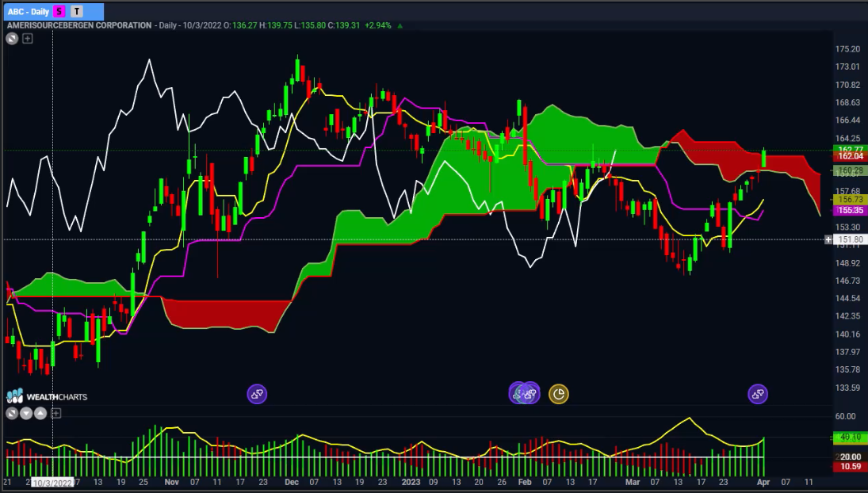
Task: Click the Apr label on the time axis
Action: point(763,482)
